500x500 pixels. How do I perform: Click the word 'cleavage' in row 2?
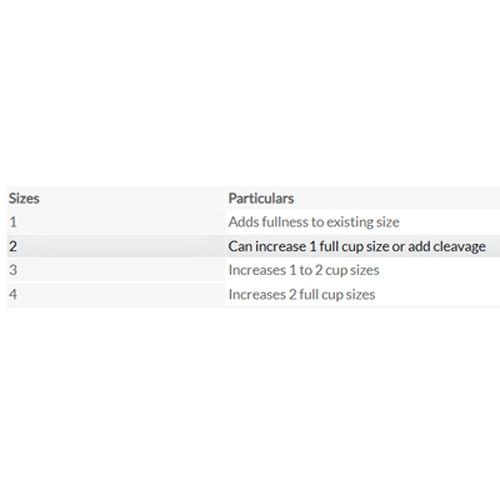point(459,247)
